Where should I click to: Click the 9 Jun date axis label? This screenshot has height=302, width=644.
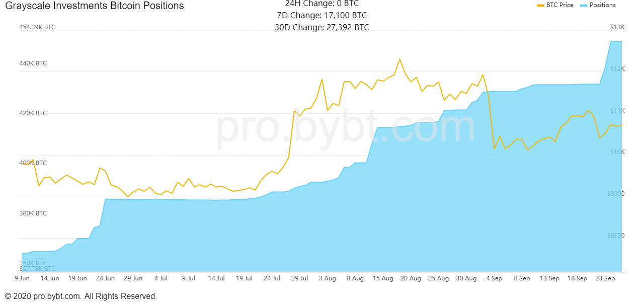point(22,278)
